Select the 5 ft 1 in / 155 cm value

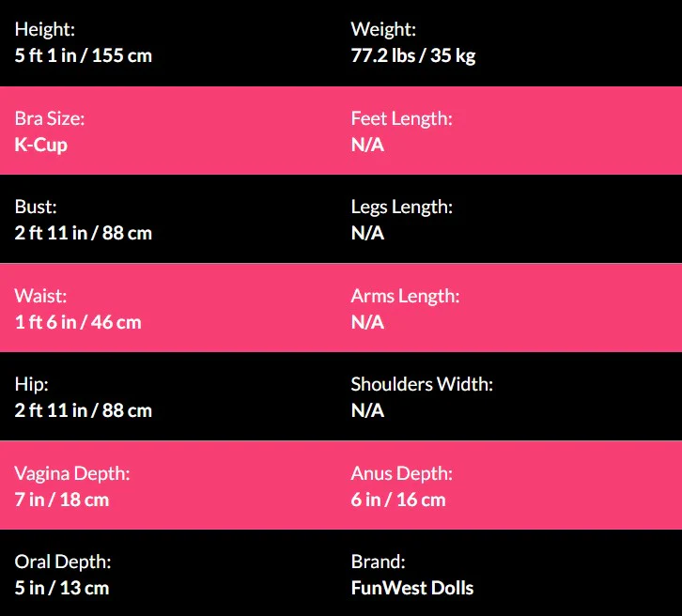click(83, 55)
